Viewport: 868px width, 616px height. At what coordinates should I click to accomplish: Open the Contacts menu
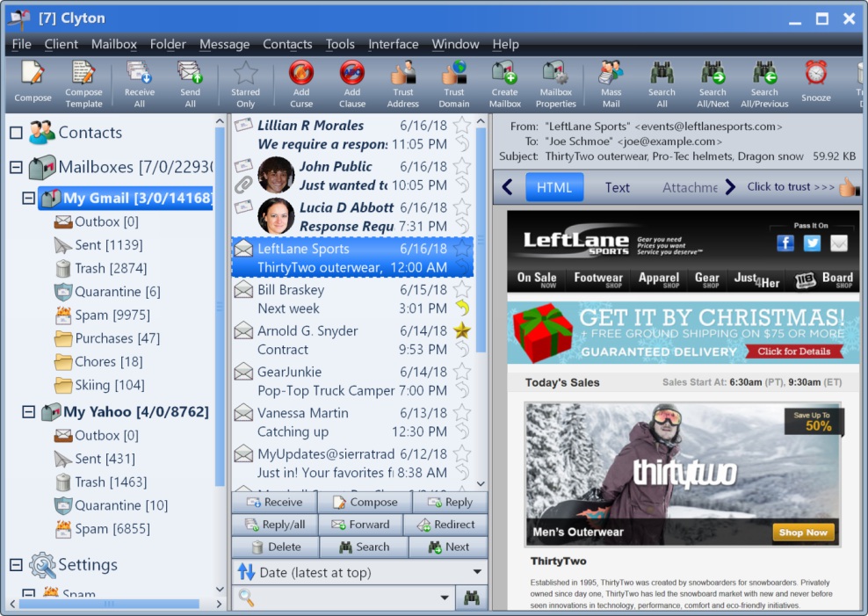(x=287, y=44)
